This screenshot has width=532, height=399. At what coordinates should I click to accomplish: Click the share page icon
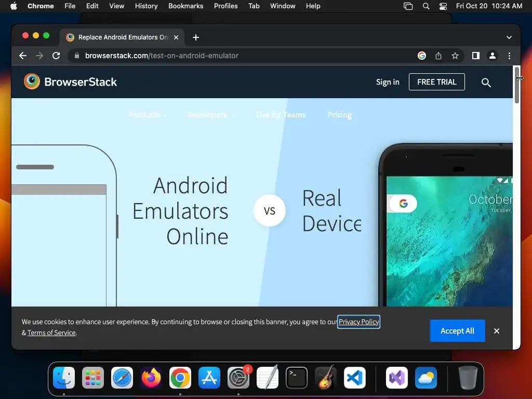pos(438,56)
